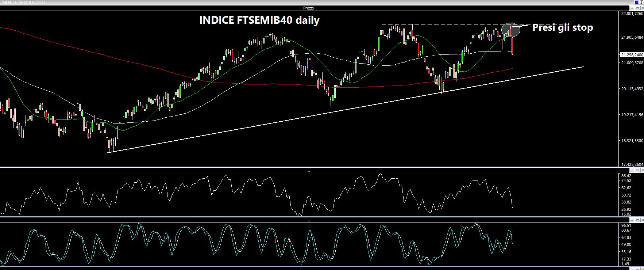Image resolution: width=644 pixels, height=270 pixels.
Task: Click price axis value 19.217,4156
Action: point(632,115)
